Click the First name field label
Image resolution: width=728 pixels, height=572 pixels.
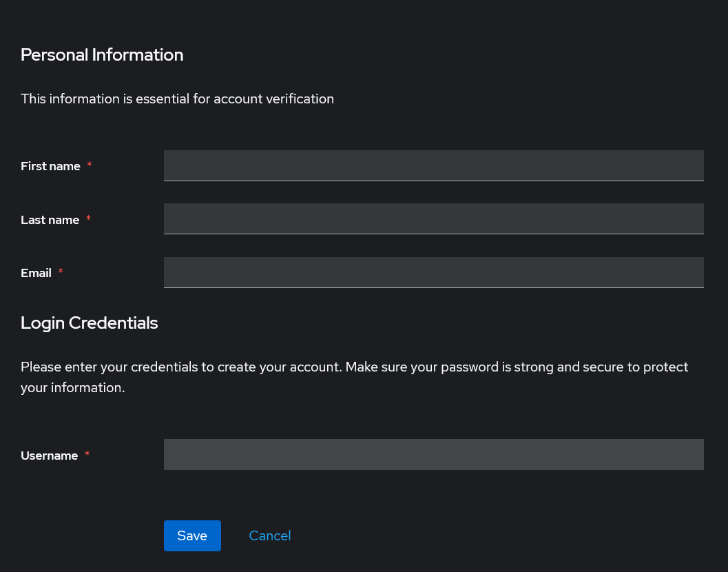coord(50,166)
